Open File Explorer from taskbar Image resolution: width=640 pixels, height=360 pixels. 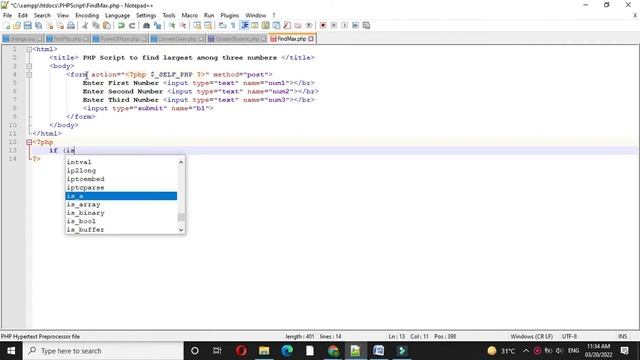pos(264,351)
